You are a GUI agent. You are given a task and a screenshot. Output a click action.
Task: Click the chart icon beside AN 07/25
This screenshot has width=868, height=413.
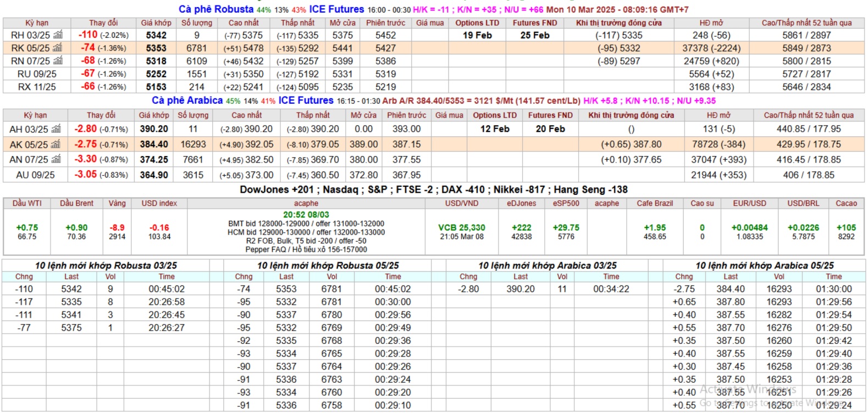56,160
